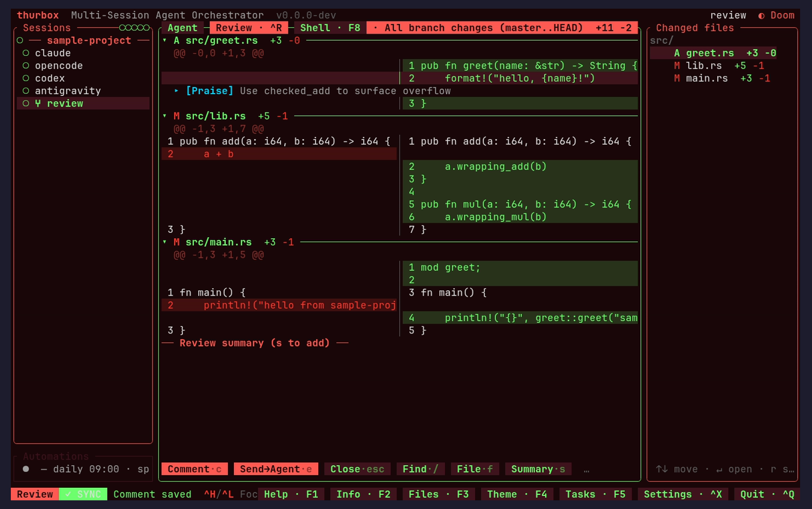
Task: Collapse the src/lib.rs diff section
Action: pos(165,116)
